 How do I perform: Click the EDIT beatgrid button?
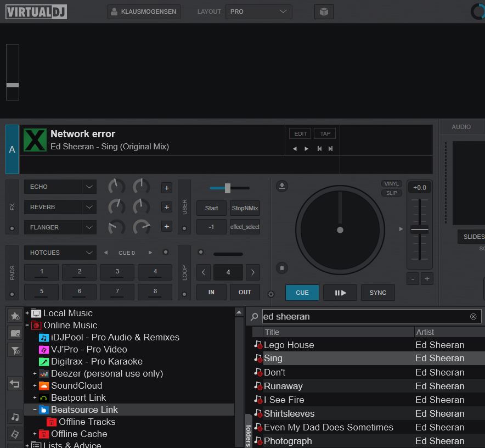tap(300, 134)
